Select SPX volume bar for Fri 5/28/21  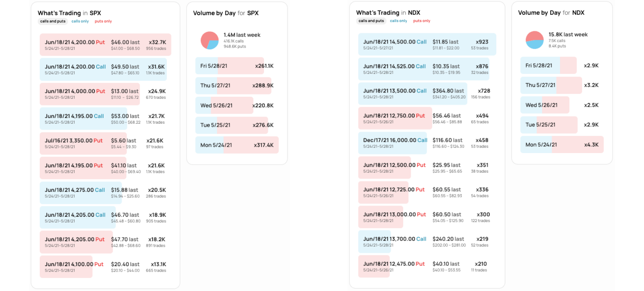tap(237, 66)
